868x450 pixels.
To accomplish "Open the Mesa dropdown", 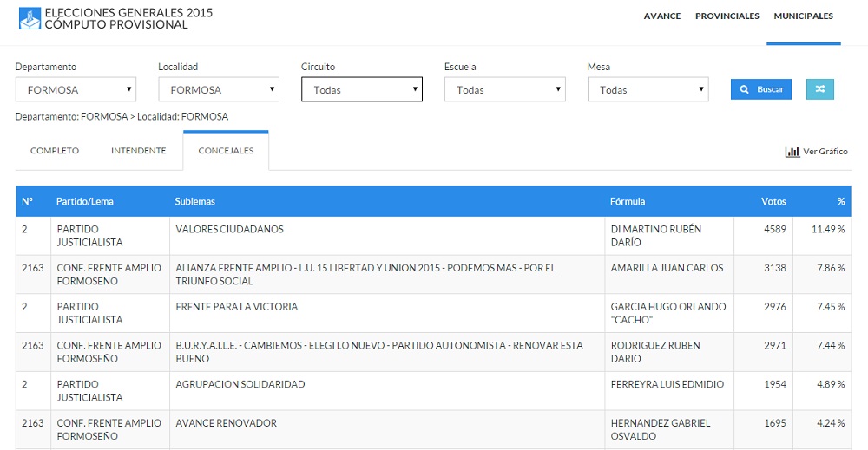I will (648, 89).
